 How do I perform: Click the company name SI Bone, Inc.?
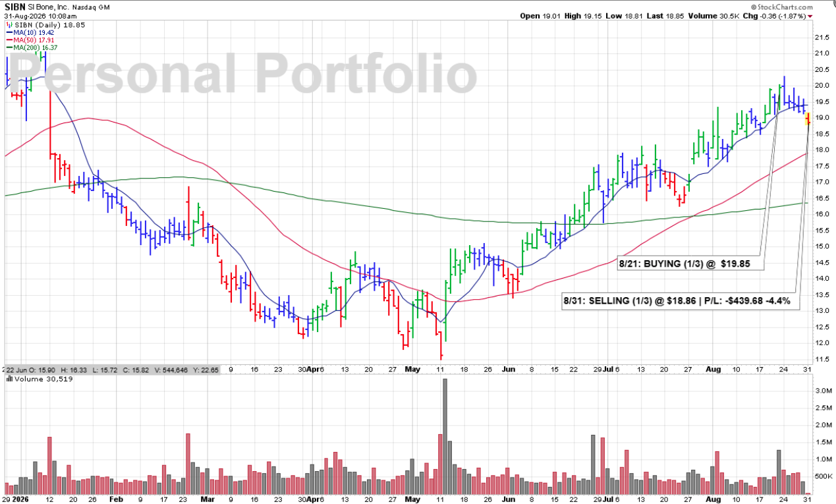(x=50, y=6)
